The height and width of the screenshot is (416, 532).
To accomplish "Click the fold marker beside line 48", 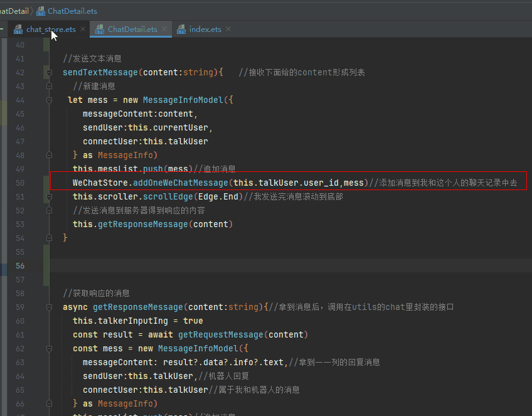I will click(49, 154).
